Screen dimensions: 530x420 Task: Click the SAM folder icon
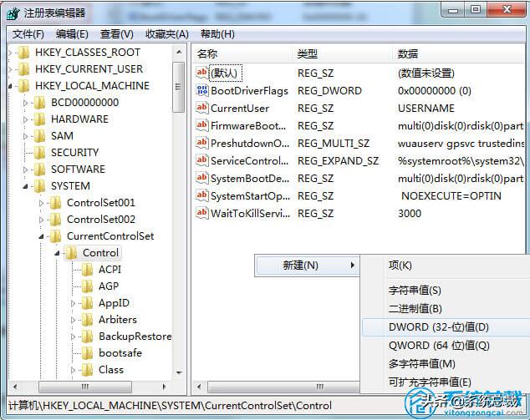[39, 136]
